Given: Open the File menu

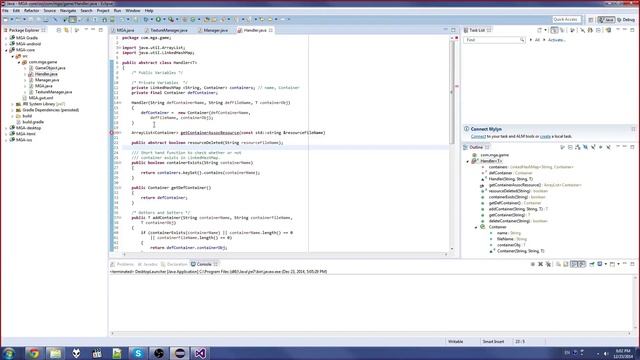Looking at the screenshot, I should pyautogui.click(x=5, y=11).
